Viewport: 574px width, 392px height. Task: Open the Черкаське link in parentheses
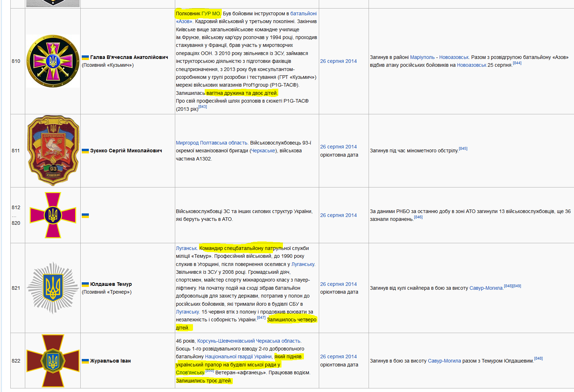(x=263, y=151)
